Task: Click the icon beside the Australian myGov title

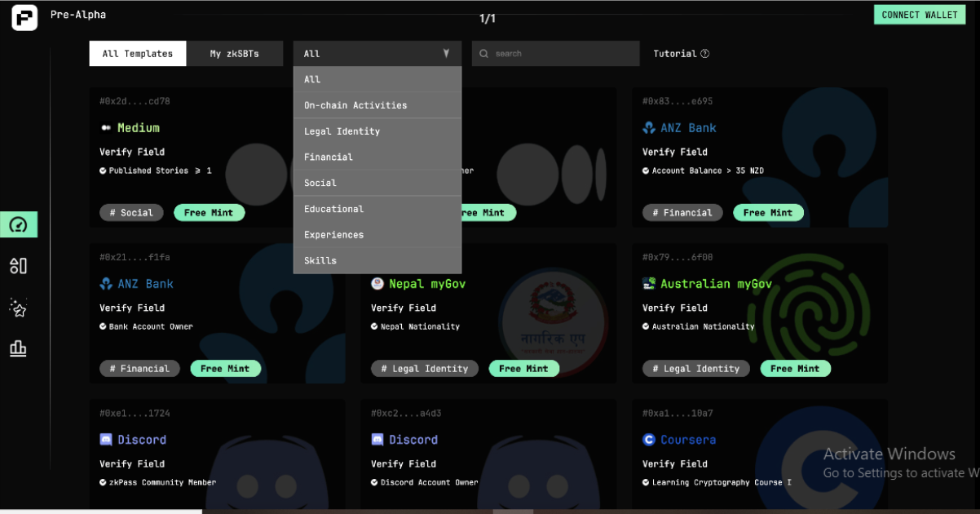Action: [x=649, y=284]
